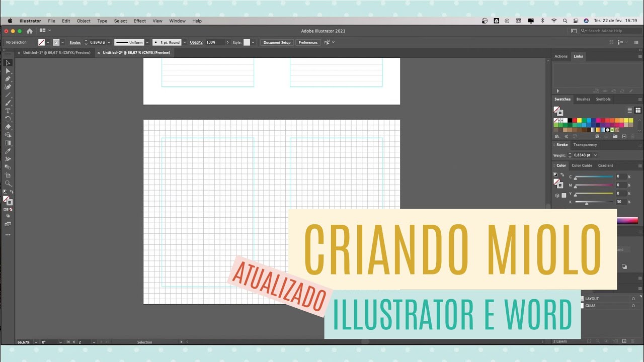The width and height of the screenshot is (644, 362).
Task: Click the Preferences button
Action: [x=308, y=42]
